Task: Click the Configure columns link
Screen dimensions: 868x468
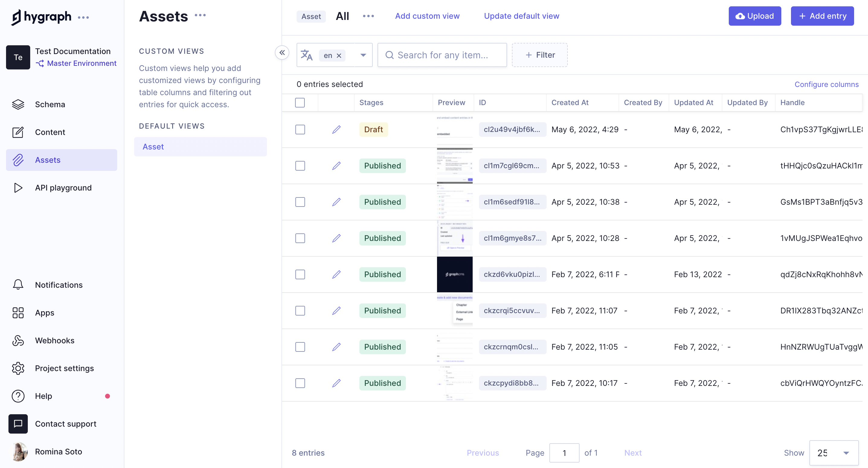Action: point(827,84)
